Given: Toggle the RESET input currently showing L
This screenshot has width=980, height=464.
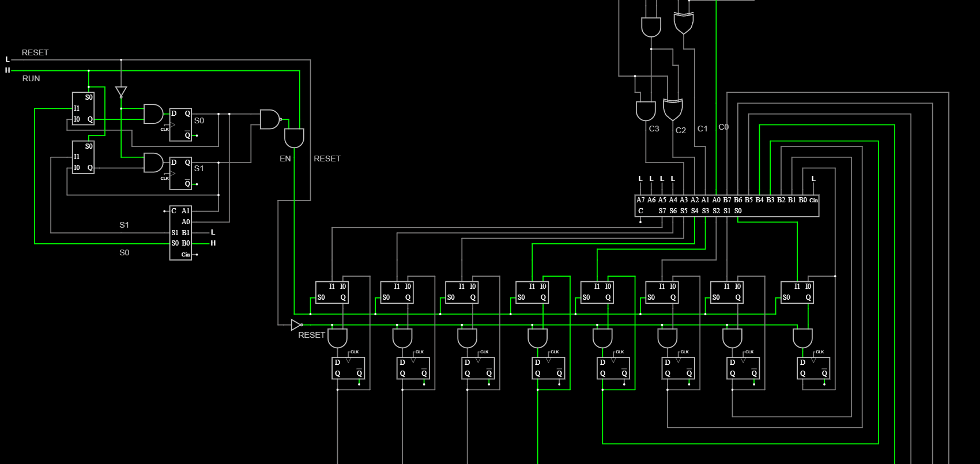Looking at the screenshot, I should pos(7,59).
